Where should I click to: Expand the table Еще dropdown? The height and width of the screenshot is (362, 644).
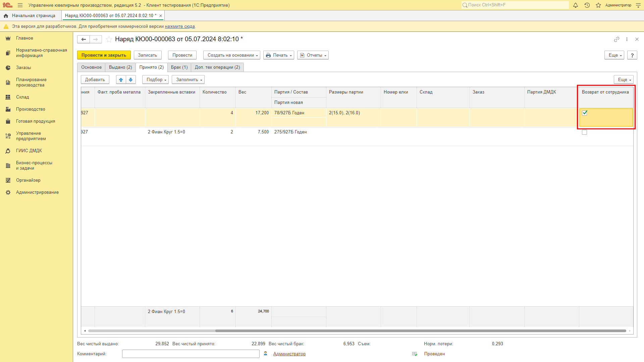pyautogui.click(x=624, y=80)
